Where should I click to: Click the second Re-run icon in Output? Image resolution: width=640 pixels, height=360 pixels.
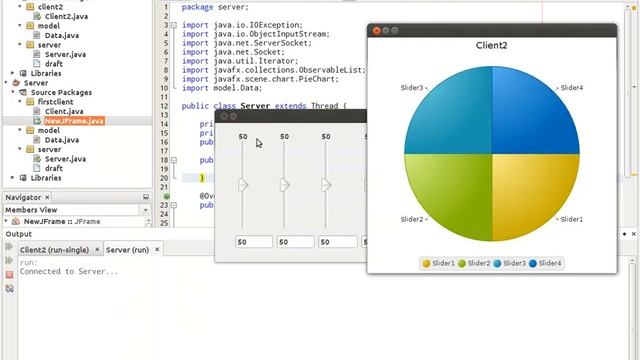click(x=9, y=260)
